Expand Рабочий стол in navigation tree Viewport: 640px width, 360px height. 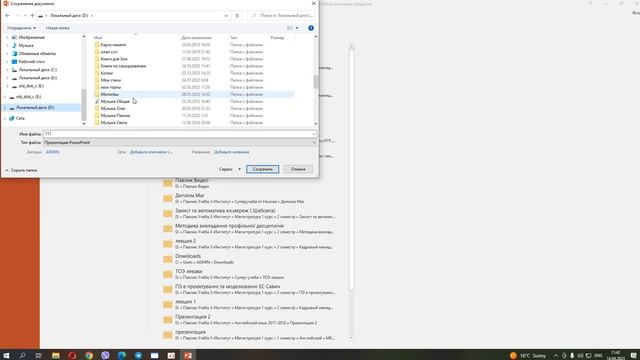click(7, 62)
